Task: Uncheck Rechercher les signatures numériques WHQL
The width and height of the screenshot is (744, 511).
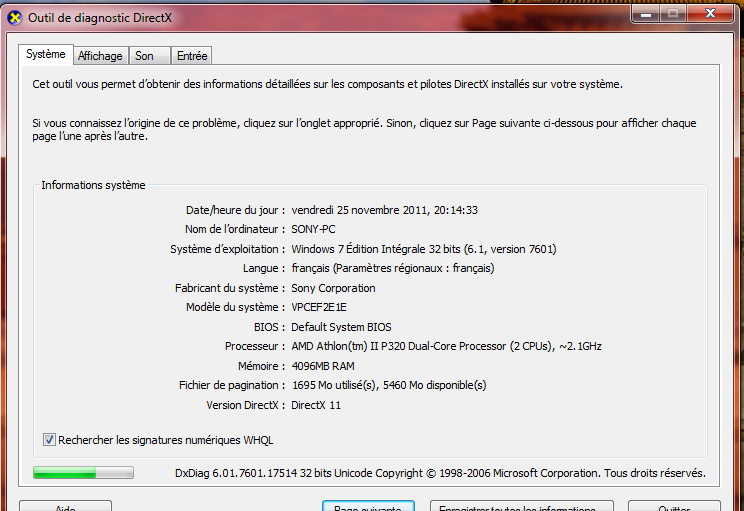Action: coord(50,440)
